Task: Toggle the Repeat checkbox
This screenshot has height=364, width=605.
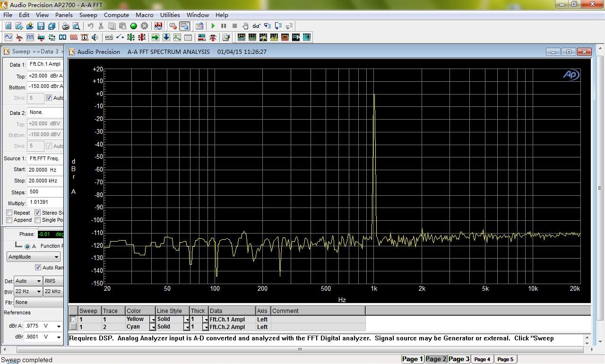Action: [x=9, y=213]
